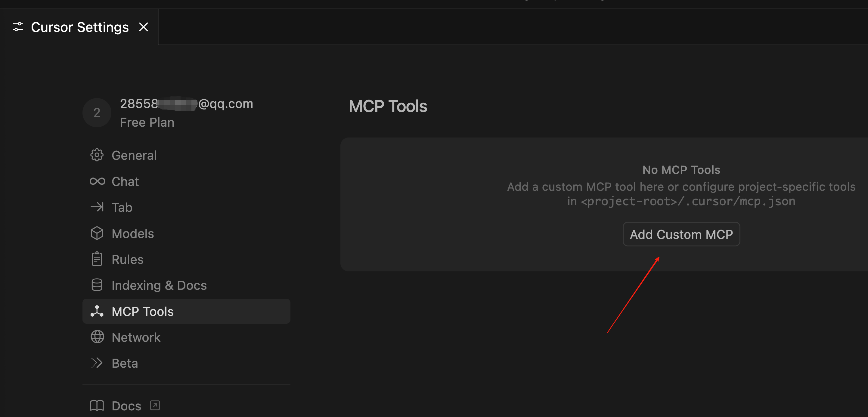Click the account avatar circle showing 2

[x=97, y=113]
